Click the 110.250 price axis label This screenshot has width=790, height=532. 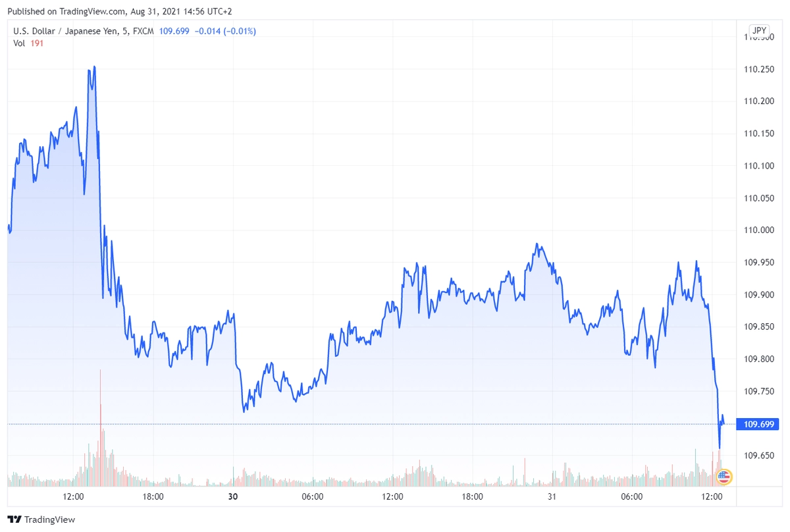[x=759, y=69]
